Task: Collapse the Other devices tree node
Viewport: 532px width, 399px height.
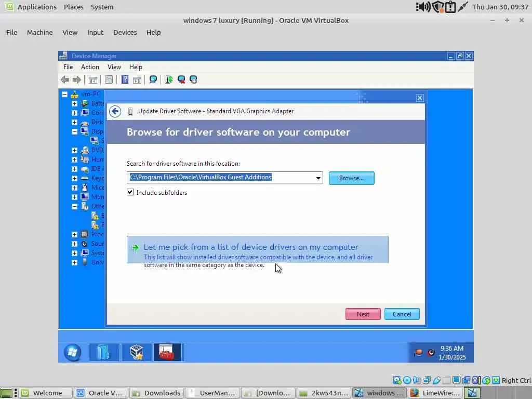Action: 74,206
